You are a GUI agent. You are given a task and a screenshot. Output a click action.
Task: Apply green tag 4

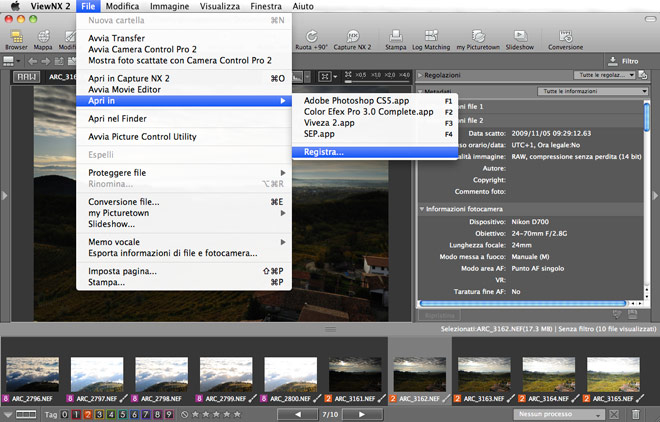(x=111, y=414)
